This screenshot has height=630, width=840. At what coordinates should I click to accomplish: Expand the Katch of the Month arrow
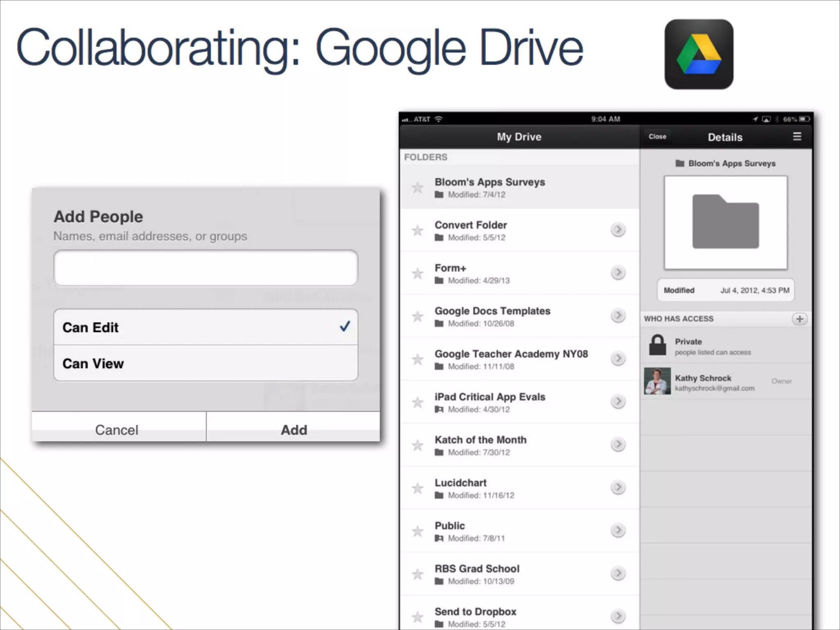618,445
